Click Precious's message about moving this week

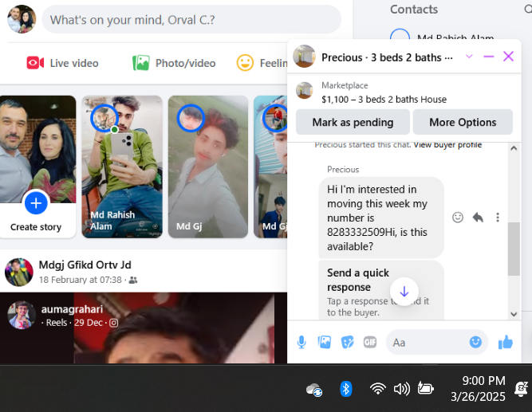[x=381, y=218]
